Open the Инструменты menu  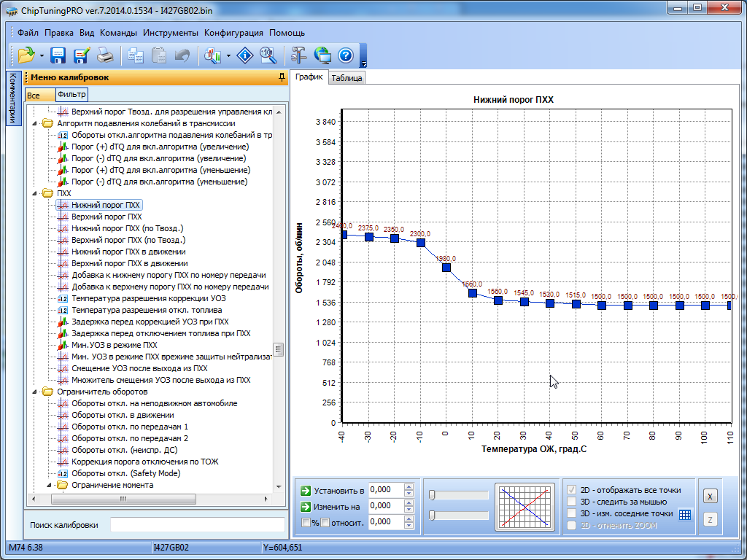pos(170,33)
